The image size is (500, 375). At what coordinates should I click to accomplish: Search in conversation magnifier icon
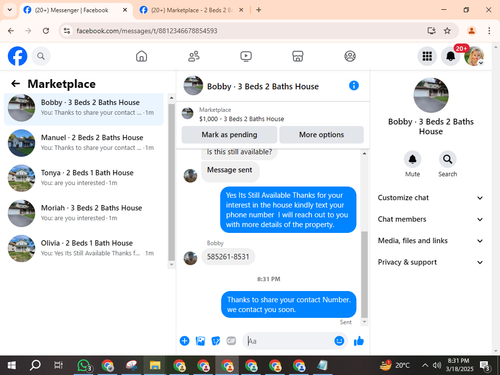click(x=447, y=159)
